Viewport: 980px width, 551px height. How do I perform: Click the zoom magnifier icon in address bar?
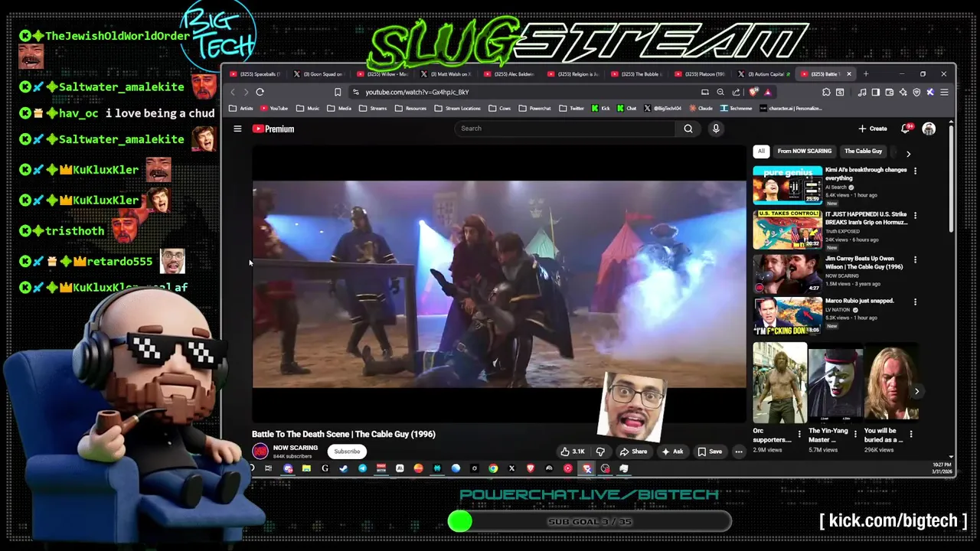pyautogui.click(x=720, y=92)
